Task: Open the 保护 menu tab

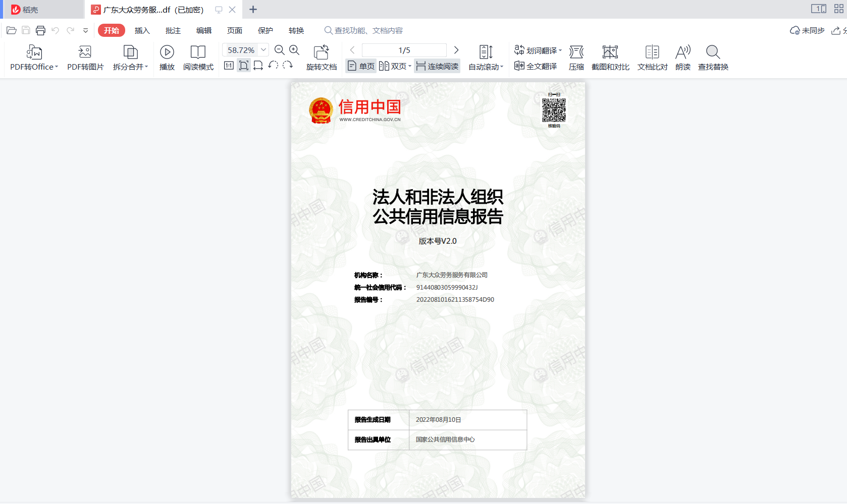Action: pyautogui.click(x=265, y=30)
